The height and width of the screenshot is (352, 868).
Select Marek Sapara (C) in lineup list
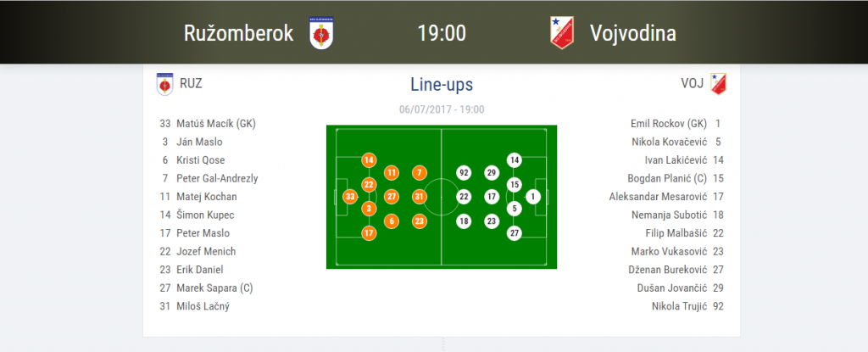tap(214, 288)
